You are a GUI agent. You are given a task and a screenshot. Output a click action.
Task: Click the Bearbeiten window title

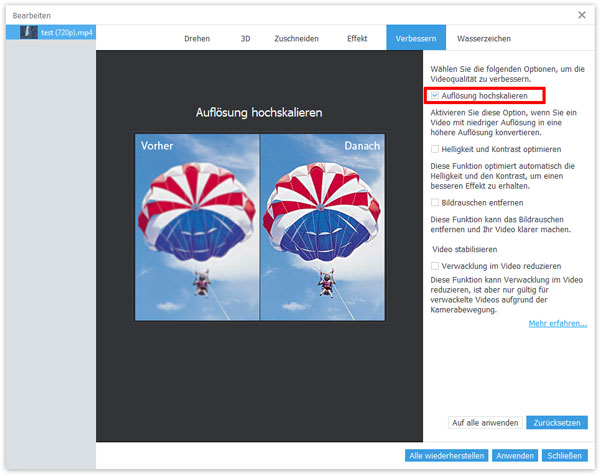[x=31, y=15]
